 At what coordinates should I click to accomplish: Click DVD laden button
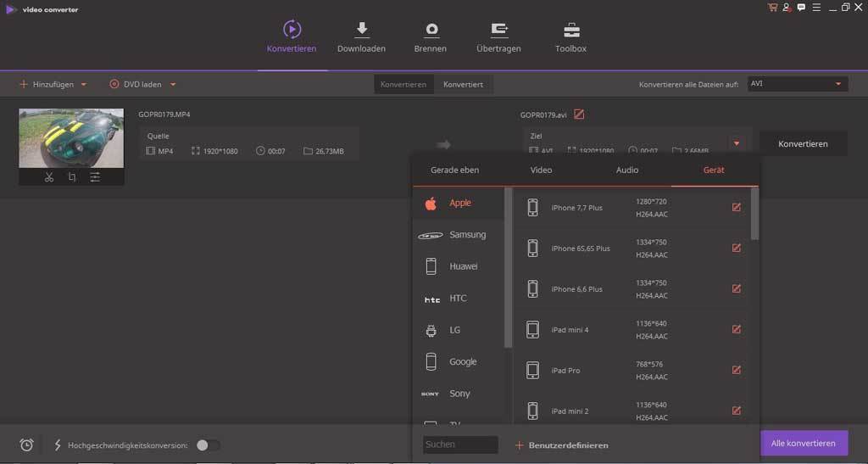tap(136, 85)
